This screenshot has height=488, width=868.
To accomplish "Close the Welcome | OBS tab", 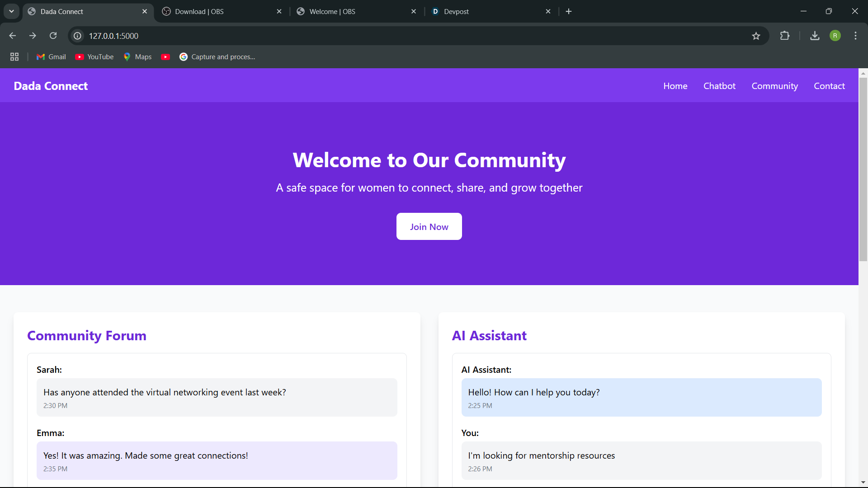I will 413,11.
